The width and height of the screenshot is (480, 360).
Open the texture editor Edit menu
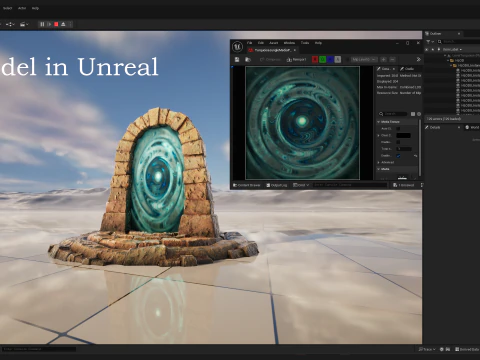(261, 43)
